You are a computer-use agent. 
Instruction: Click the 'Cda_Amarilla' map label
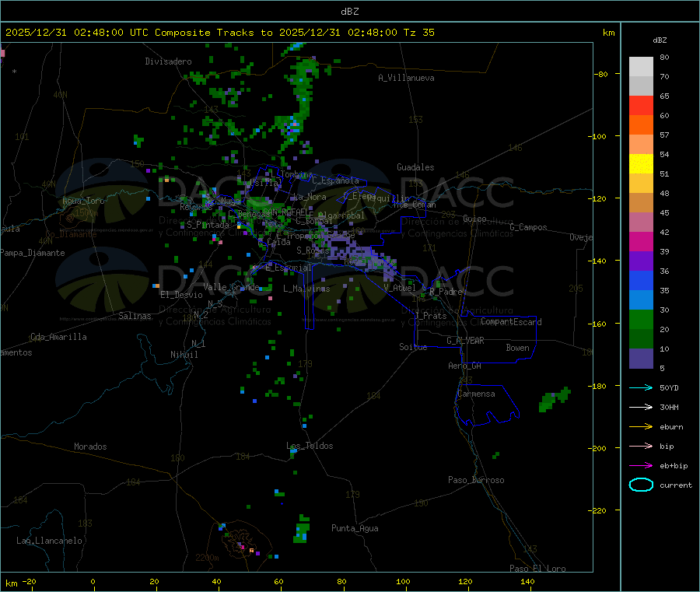(x=58, y=337)
